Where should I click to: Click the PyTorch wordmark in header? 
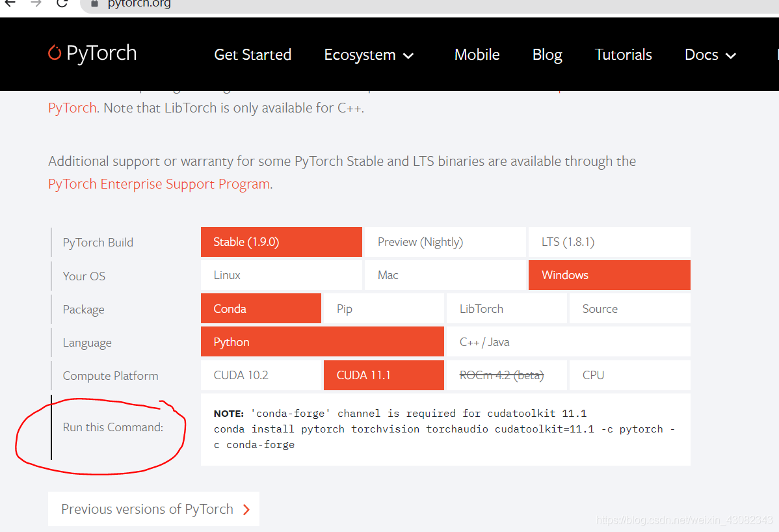point(101,53)
